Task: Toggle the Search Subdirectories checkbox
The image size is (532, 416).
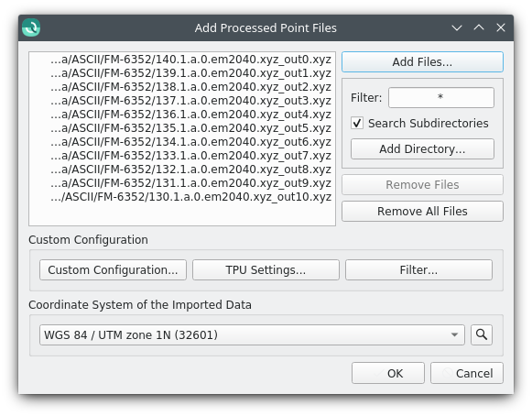Action: click(x=357, y=123)
